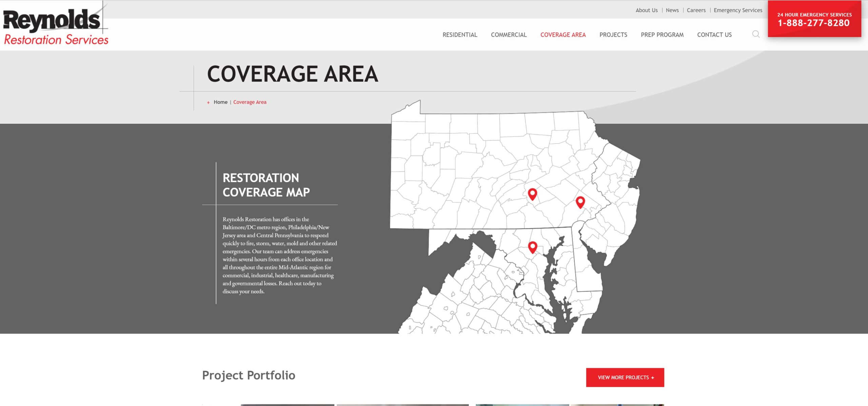Go to Home in the breadcrumb
Image resolution: width=868 pixels, height=406 pixels.
pyautogui.click(x=220, y=102)
